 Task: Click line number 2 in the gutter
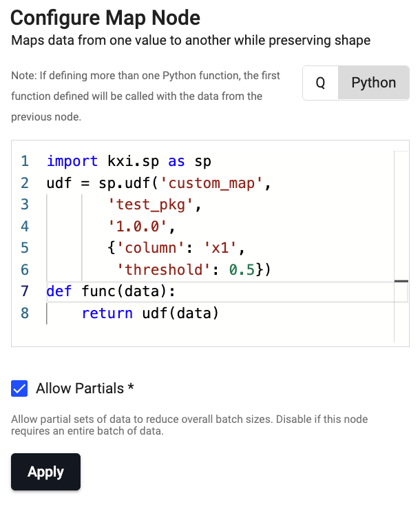(25, 183)
